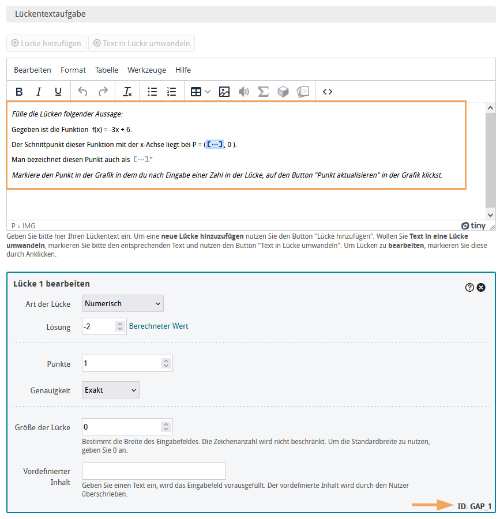This screenshot has height=519, width=500.
Task: Insert a numbered list
Action: click(x=172, y=92)
